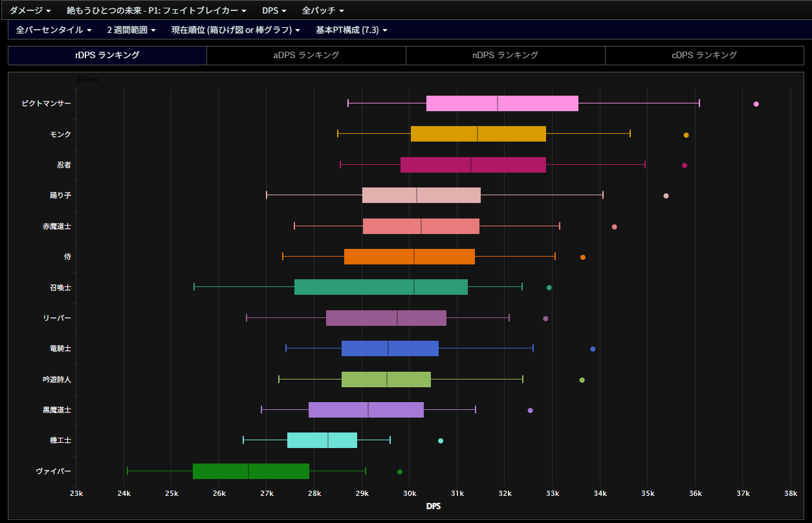Click the モンク job label

click(60, 134)
